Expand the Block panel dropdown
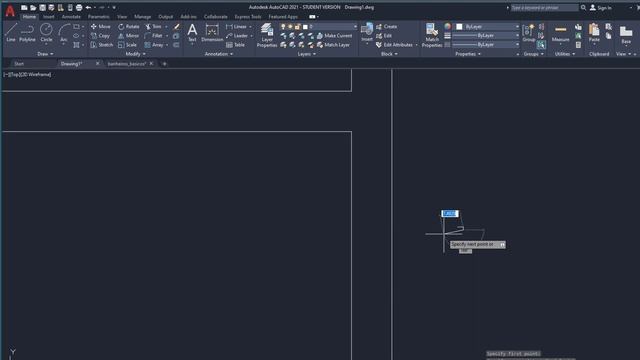Viewport: 640px width, 360px height. click(x=389, y=54)
